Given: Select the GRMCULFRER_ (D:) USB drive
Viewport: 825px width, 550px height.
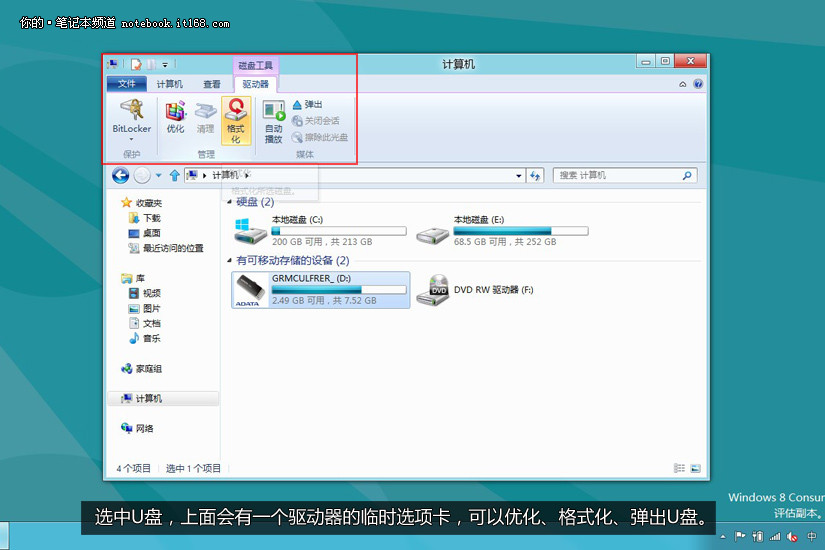Looking at the screenshot, I should pyautogui.click(x=320, y=289).
